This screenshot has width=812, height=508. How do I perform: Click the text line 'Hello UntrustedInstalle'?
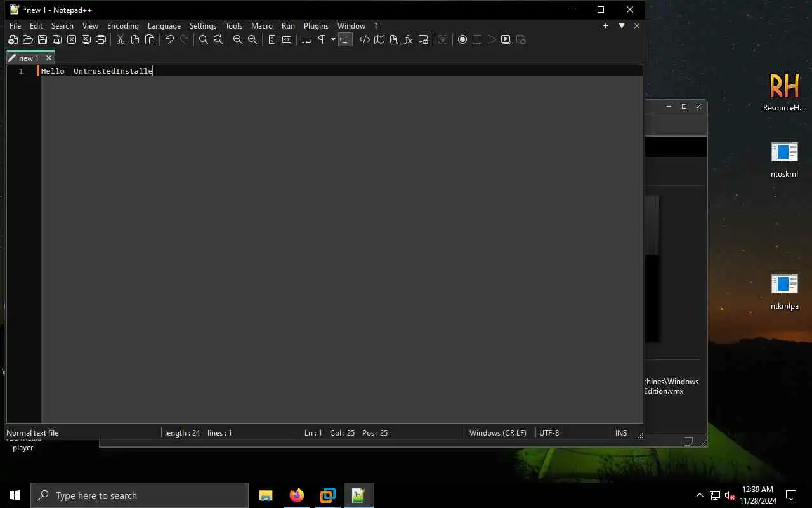pyautogui.click(x=97, y=71)
